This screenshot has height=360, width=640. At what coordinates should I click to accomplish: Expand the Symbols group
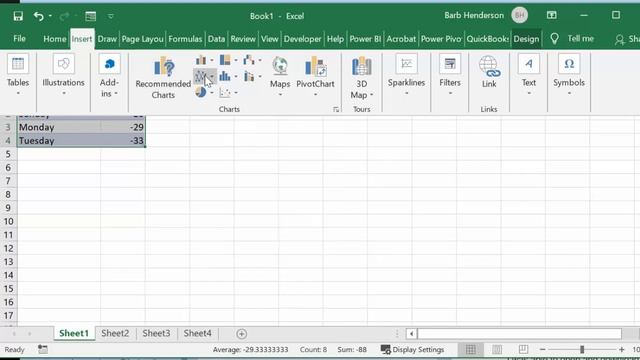coord(569,76)
